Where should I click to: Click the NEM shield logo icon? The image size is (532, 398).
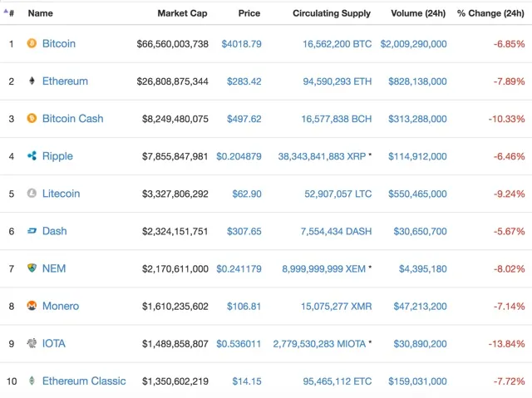click(32, 268)
